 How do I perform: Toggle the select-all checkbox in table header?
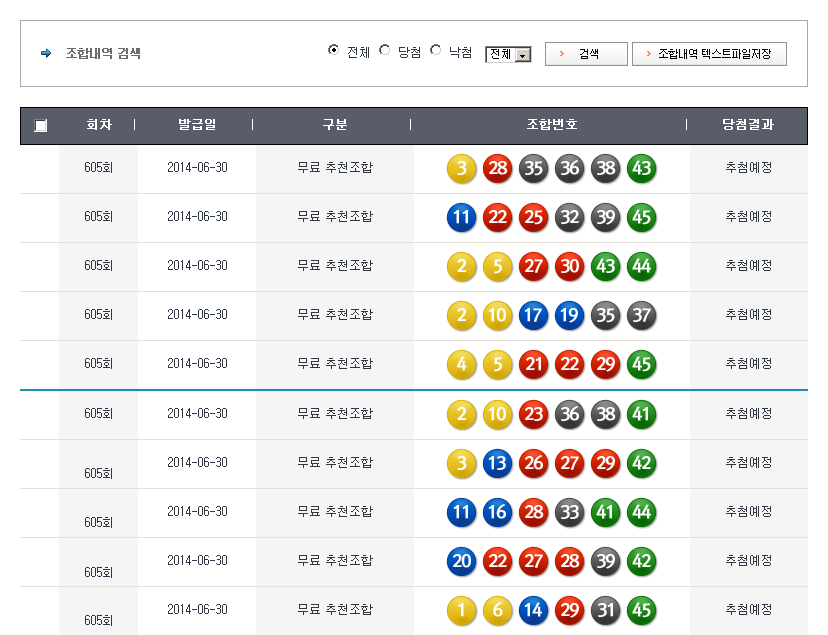coord(40,126)
